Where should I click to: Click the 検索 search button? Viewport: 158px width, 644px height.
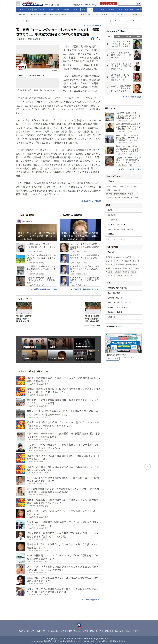point(139,4)
